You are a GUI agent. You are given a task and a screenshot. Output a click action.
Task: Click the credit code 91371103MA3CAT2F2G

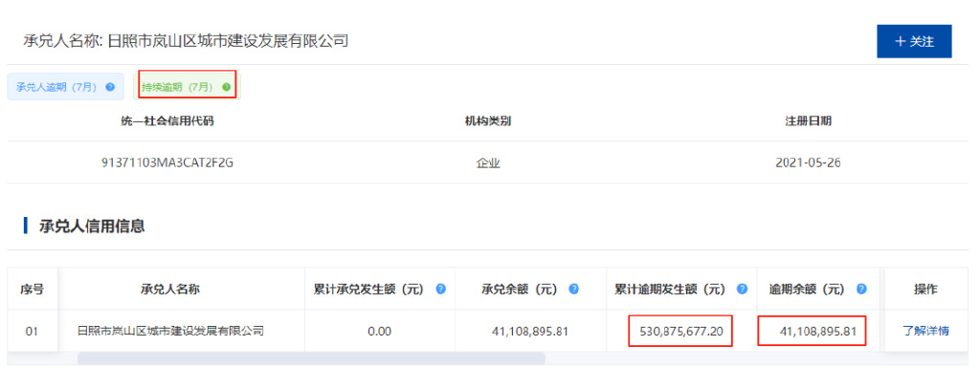click(x=167, y=162)
